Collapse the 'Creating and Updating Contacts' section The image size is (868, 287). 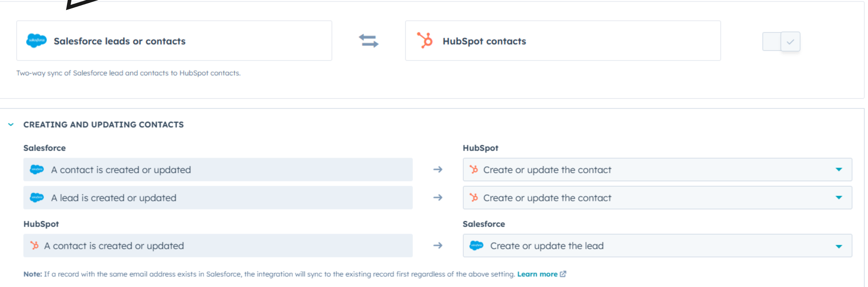pos(11,124)
